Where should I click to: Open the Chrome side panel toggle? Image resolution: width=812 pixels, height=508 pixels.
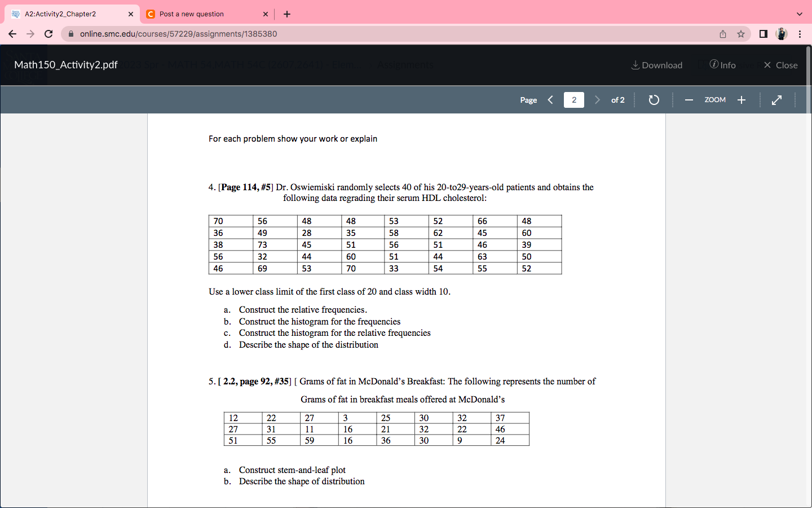coord(763,33)
